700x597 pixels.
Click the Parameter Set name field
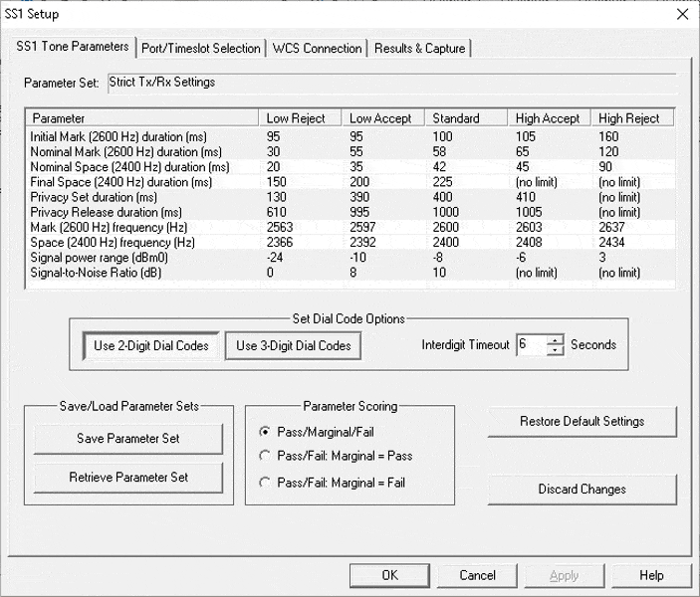tap(392, 83)
